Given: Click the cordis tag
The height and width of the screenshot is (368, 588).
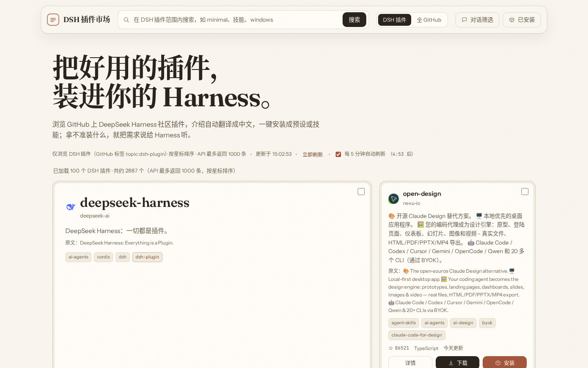Looking at the screenshot, I should [103, 257].
